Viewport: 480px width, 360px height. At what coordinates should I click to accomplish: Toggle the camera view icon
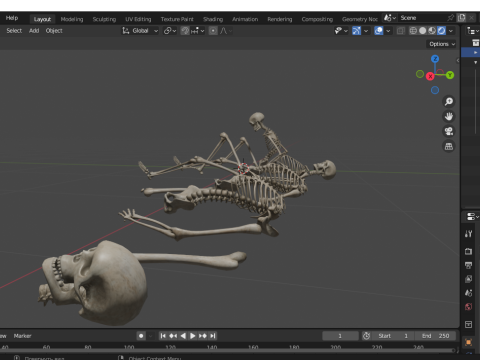click(449, 131)
